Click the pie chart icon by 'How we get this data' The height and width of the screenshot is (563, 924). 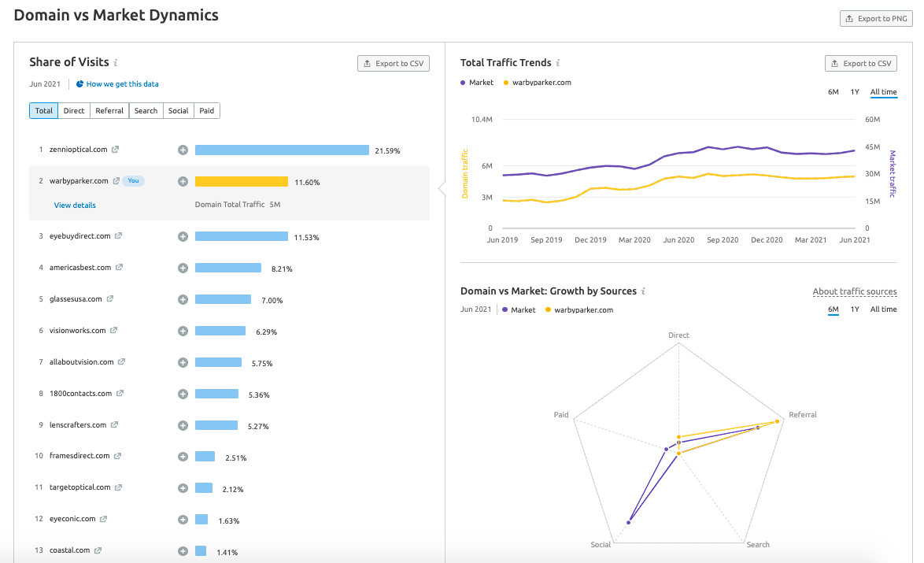click(x=79, y=84)
